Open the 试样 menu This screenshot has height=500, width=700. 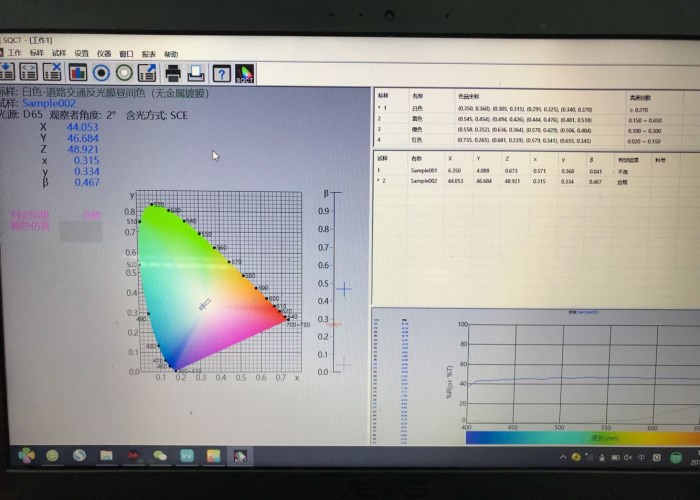click(59, 53)
